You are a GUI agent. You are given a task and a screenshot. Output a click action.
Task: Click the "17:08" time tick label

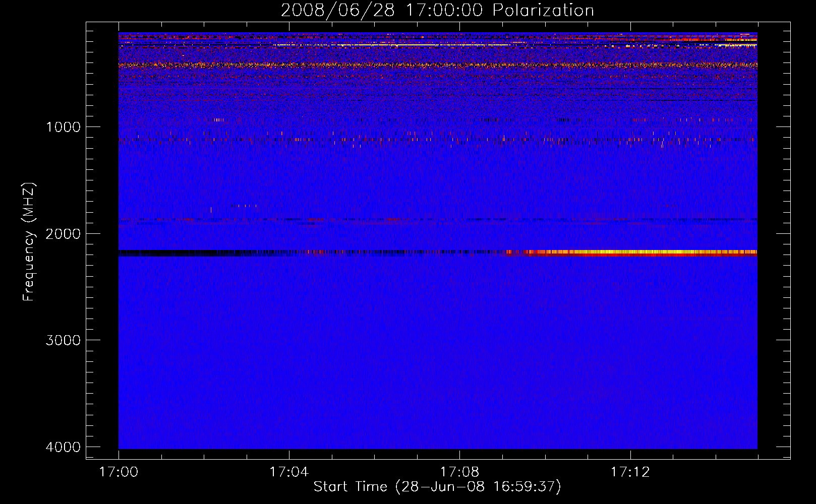pos(459,472)
